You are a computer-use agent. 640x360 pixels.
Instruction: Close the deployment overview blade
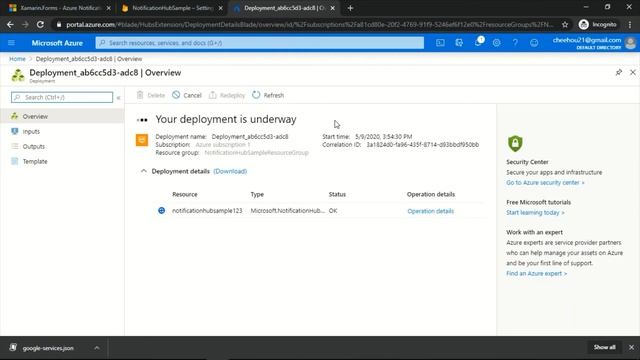click(x=633, y=72)
